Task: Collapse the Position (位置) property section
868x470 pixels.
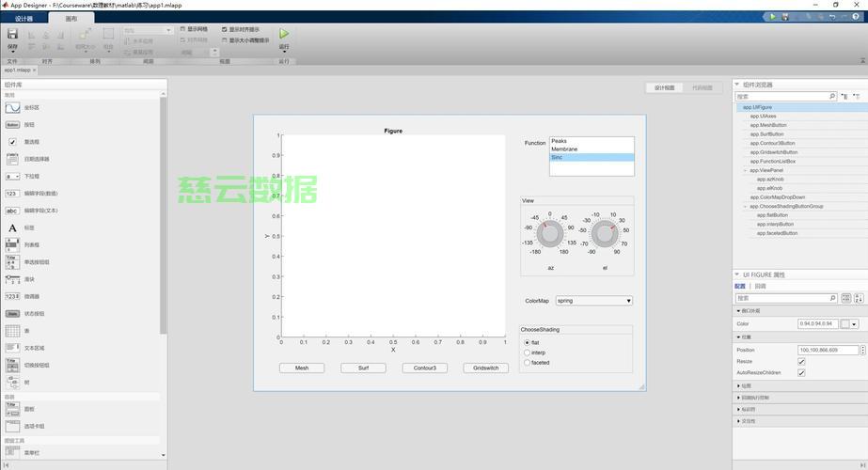Action: point(738,337)
